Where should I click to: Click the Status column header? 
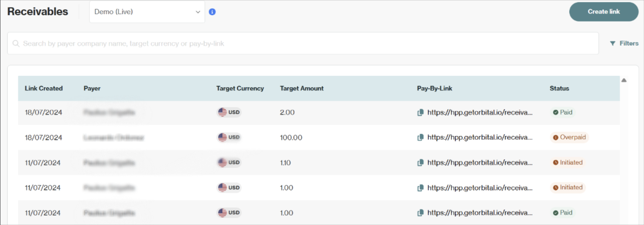559,88
